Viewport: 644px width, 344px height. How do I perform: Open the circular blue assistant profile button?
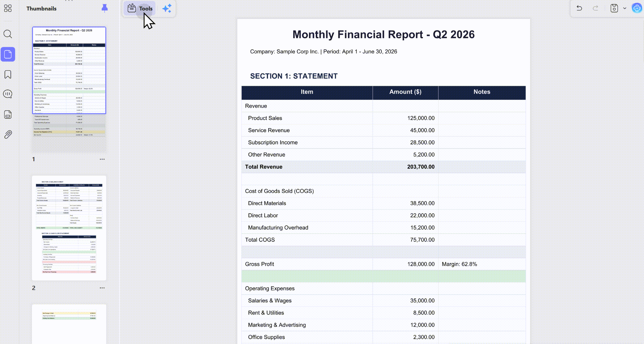click(637, 8)
